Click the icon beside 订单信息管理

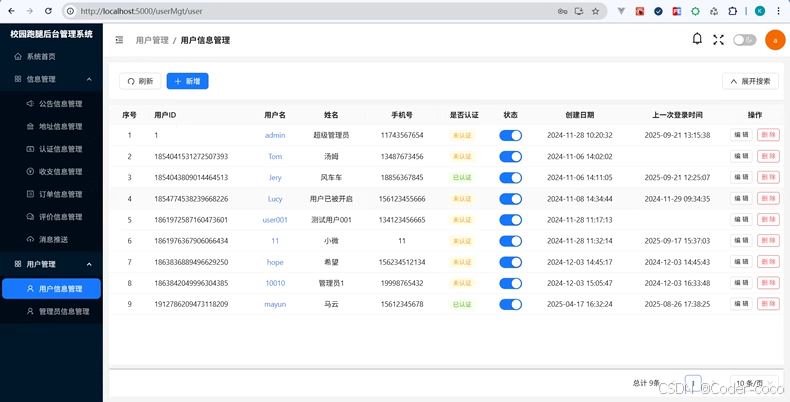point(30,194)
